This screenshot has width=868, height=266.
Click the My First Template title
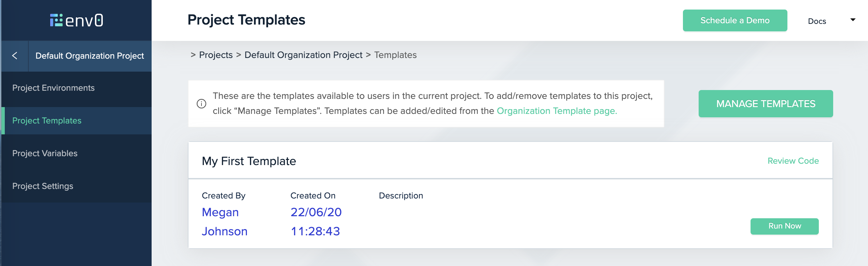coord(249,161)
